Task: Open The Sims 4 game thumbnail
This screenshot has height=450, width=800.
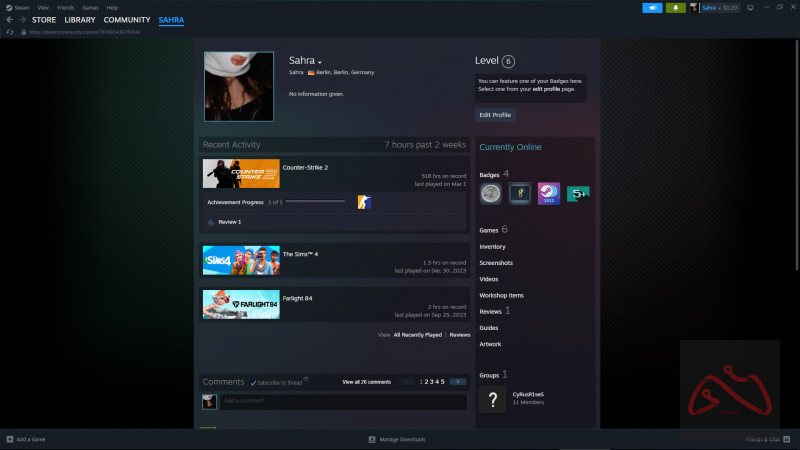Action: [241, 260]
